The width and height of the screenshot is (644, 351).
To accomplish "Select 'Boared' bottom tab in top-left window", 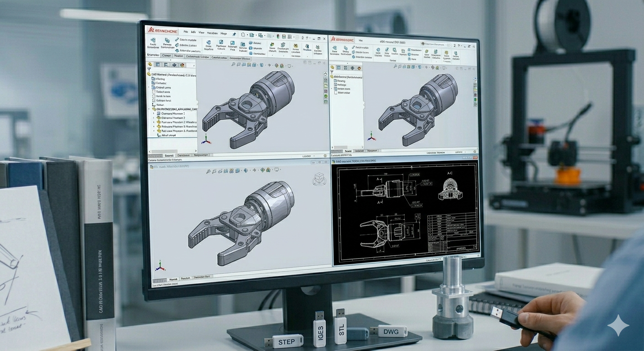I will pyautogui.click(x=169, y=155).
